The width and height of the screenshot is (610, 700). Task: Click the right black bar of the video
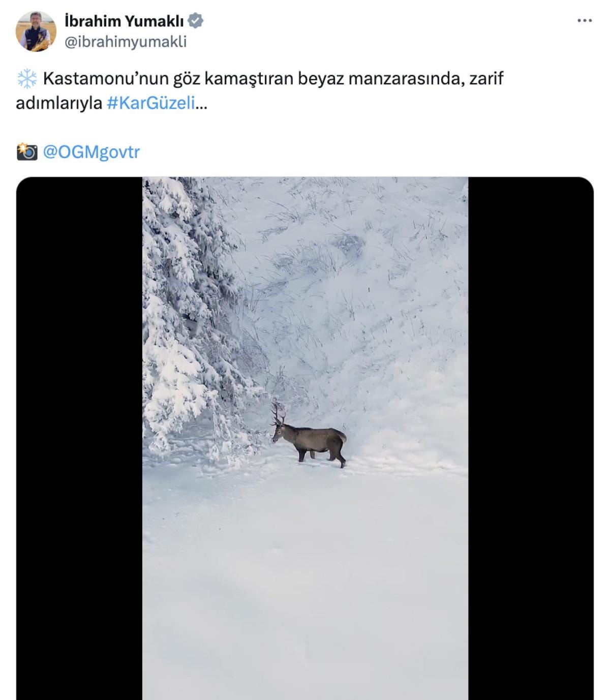point(531,437)
